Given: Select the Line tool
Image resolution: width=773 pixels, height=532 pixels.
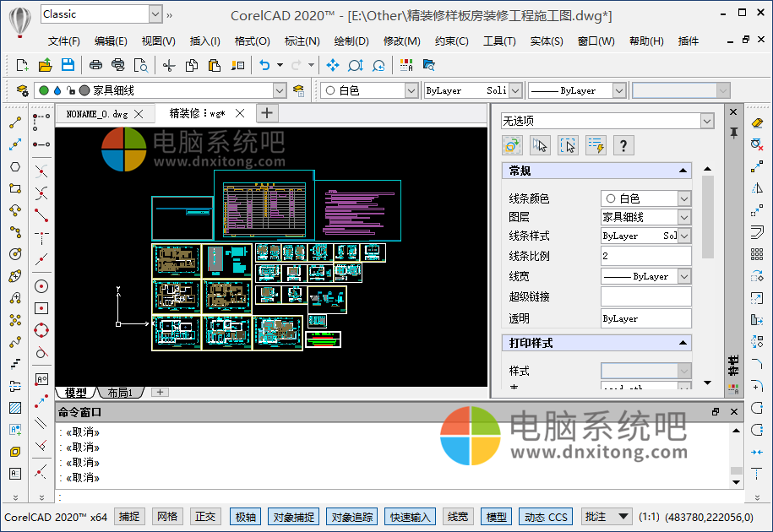Looking at the screenshot, I should [x=15, y=122].
